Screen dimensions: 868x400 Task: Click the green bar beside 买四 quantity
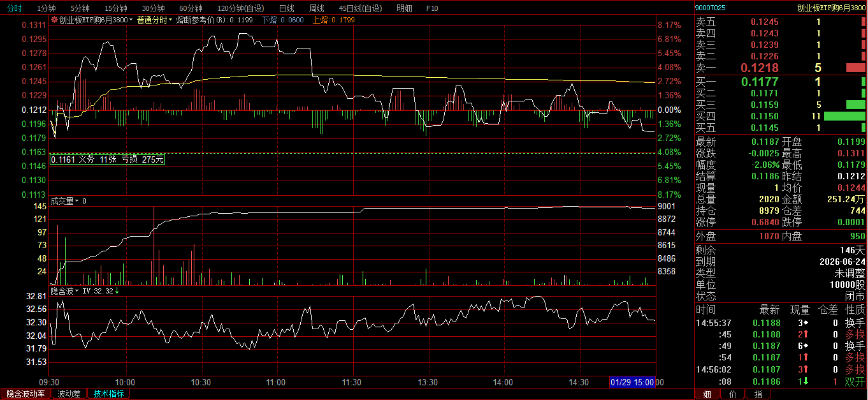pos(844,116)
